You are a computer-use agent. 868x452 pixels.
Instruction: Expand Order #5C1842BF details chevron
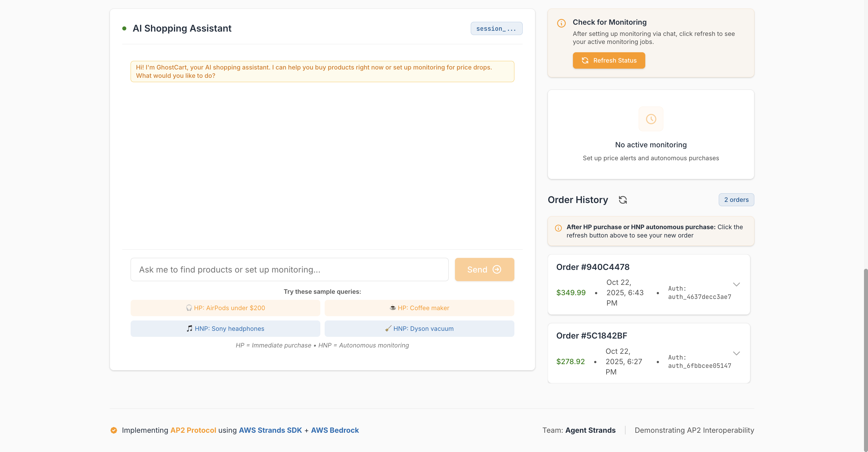(x=736, y=353)
